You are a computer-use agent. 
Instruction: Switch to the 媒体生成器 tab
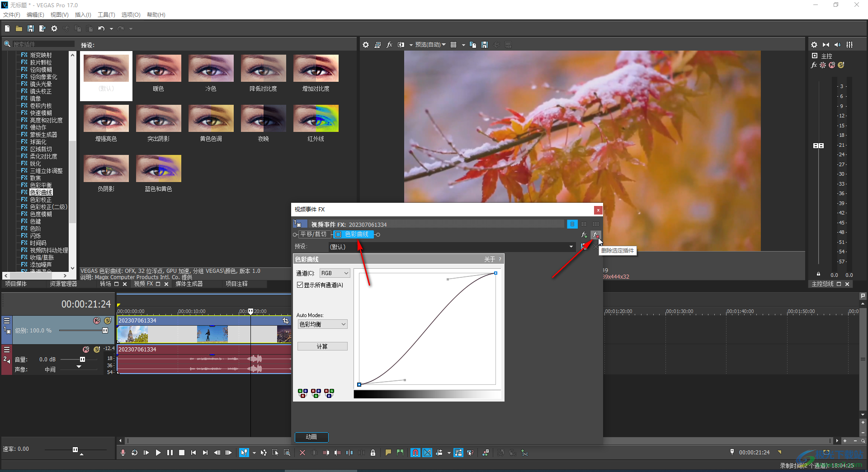coord(189,284)
